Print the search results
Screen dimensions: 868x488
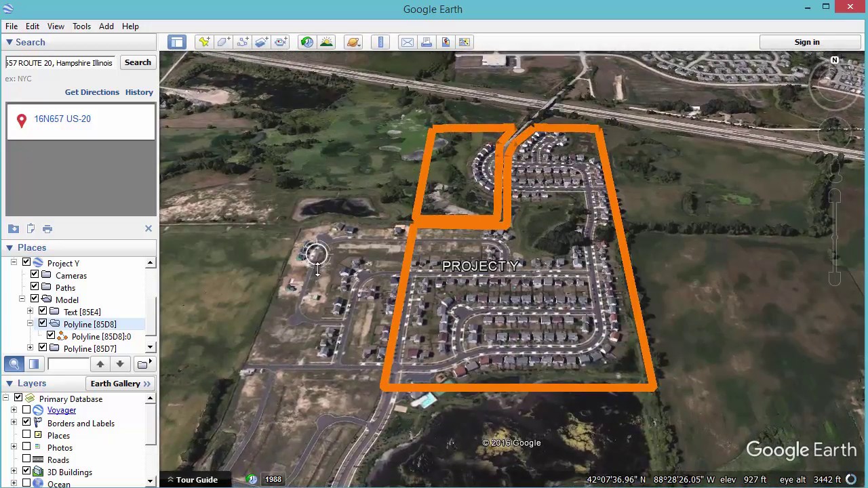tap(47, 228)
